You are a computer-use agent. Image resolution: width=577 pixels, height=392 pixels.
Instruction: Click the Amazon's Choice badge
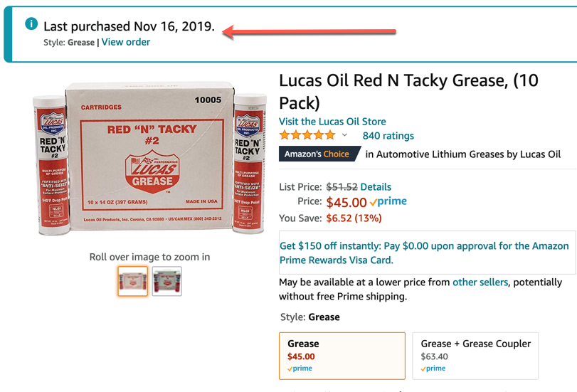pos(317,154)
